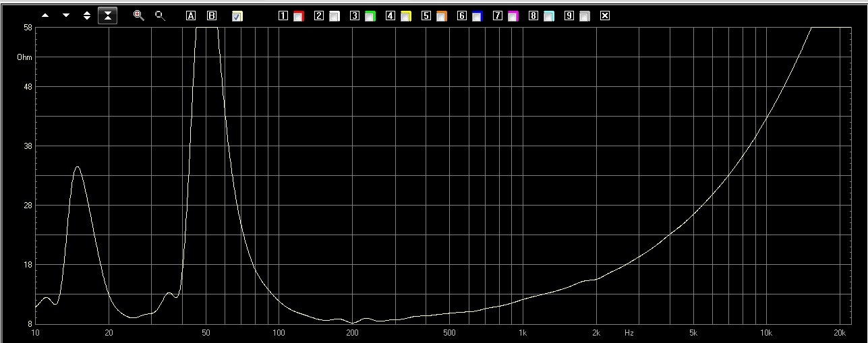The image size is (868, 343).
Task: Toggle overlay number 4 box
Action: click(x=390, y=15)
